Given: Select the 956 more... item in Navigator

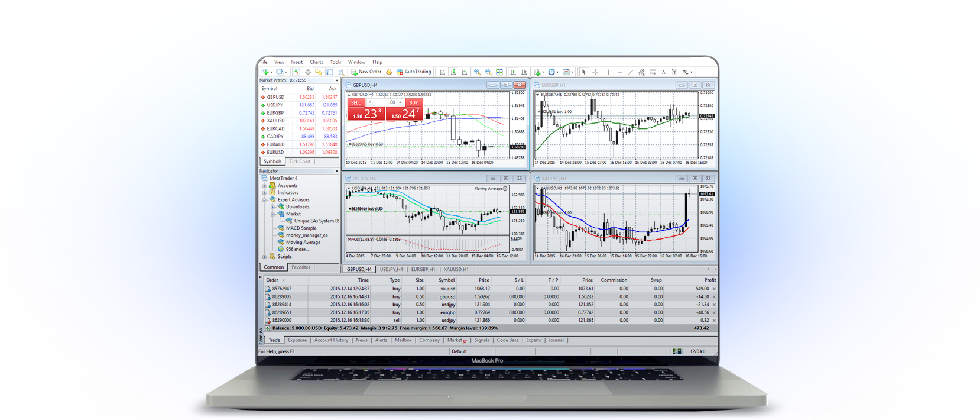Looking at the screenshot, I should (x=297, y=250).
